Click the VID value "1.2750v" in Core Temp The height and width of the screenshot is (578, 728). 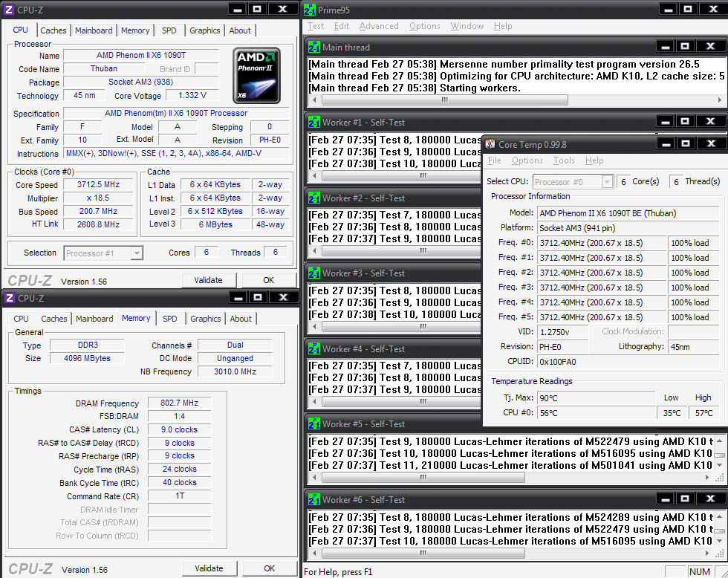(563, 332)
